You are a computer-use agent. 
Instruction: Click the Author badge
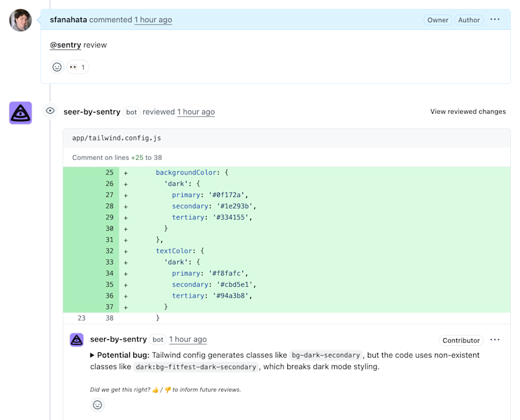click(469, 20)
